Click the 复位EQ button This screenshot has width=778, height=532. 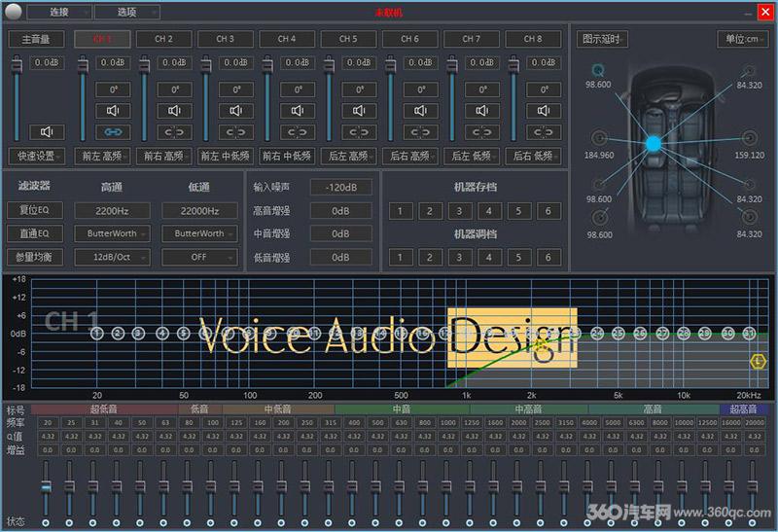[35, 210]
